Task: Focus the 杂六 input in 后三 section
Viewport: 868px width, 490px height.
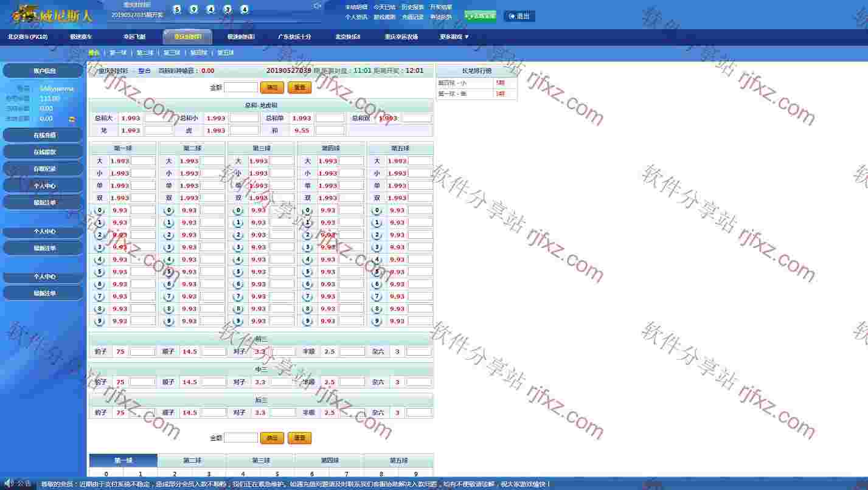Action: [x=418, y=412]
